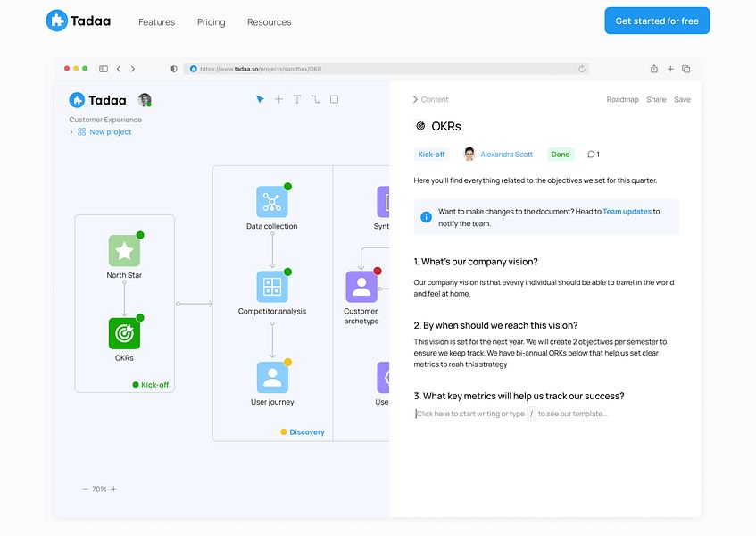Open the Data collection node
756x536 pixels.
pos(272,202)
